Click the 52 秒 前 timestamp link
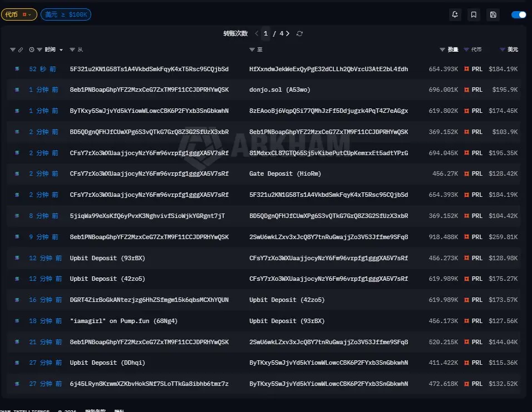Image resolution: width=532 pixels, height=412 pixels. click(42, 69)
